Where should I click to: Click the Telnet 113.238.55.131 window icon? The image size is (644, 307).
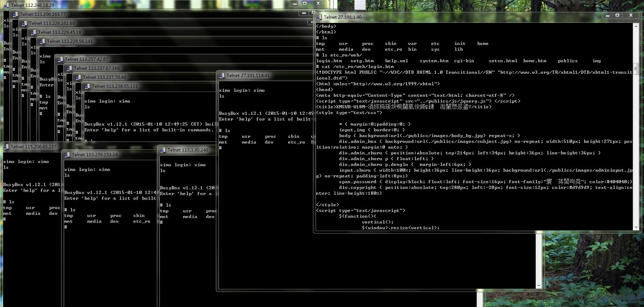pos(87,86)
